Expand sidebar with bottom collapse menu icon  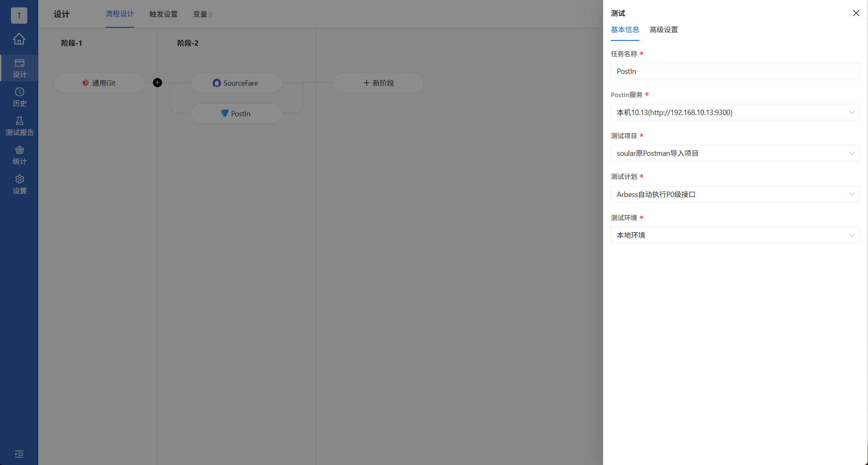tap(19, 454)
